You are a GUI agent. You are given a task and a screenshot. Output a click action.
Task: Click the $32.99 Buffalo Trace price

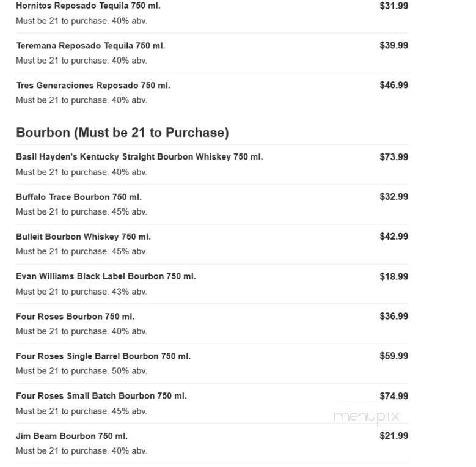pyautogui.click(x=394, y=197)
